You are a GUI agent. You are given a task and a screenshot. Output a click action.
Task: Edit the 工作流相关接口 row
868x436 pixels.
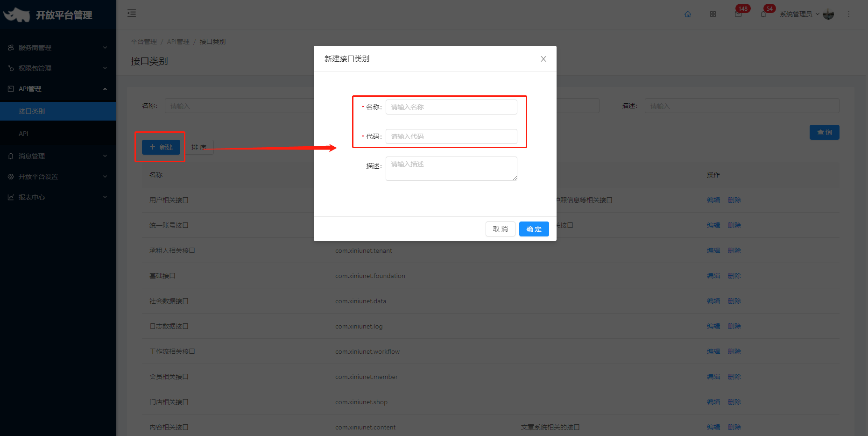713,351
